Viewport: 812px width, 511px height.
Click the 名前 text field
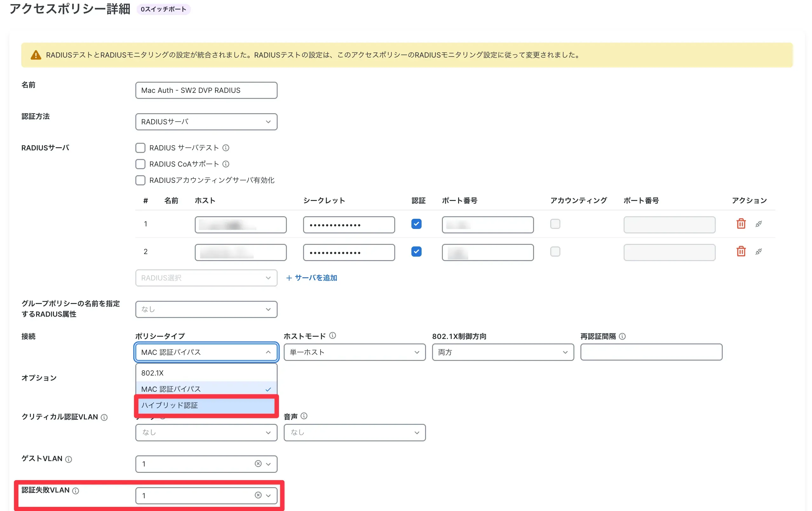click(x=206, y=90)
